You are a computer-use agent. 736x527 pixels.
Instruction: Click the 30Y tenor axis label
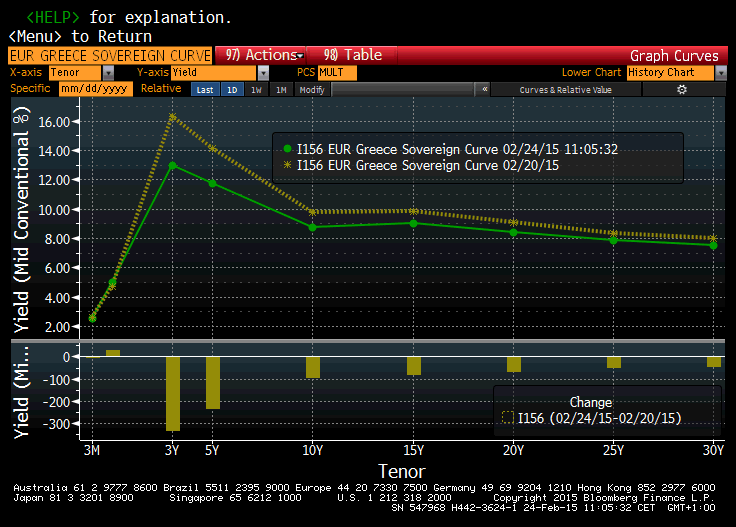coord(713,451)
